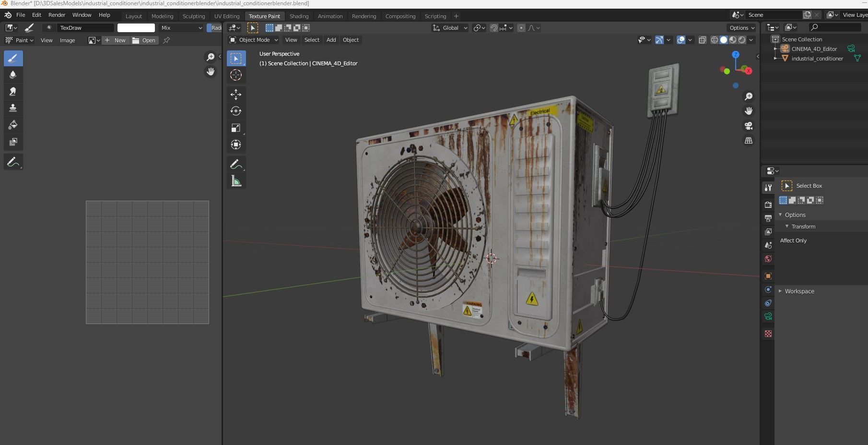Select the Mask tool in paint toolbar
Screen dimensions: 868x445
(13, 142)
